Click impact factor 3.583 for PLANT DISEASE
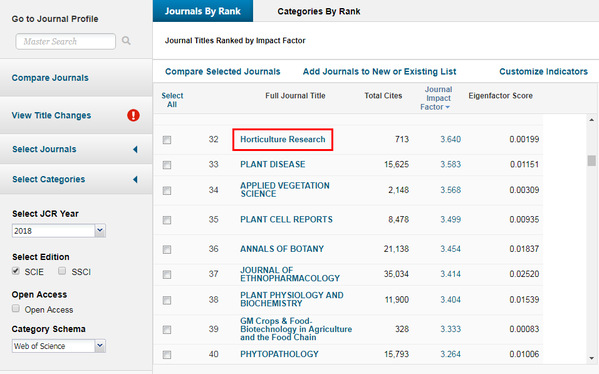The image size is (599, 374). click(x=450, y=165)
